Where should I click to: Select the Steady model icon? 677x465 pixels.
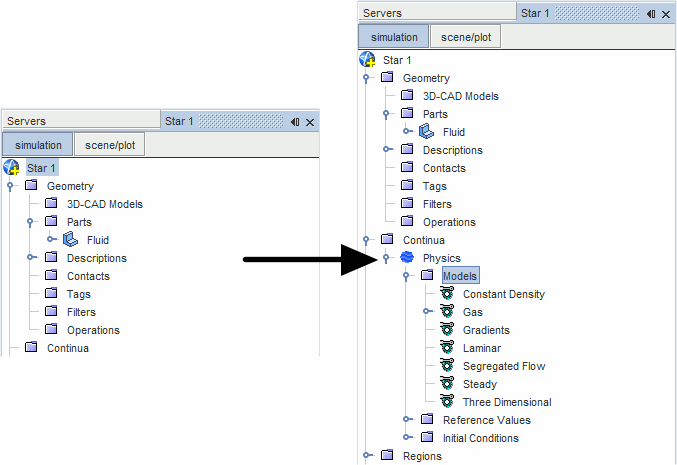(446, 384)
